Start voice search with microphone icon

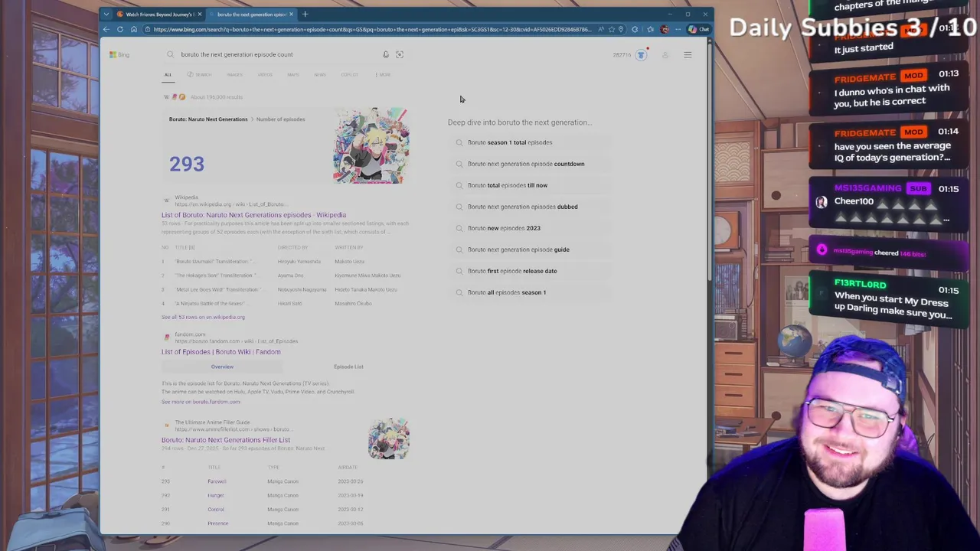[386, 54]
